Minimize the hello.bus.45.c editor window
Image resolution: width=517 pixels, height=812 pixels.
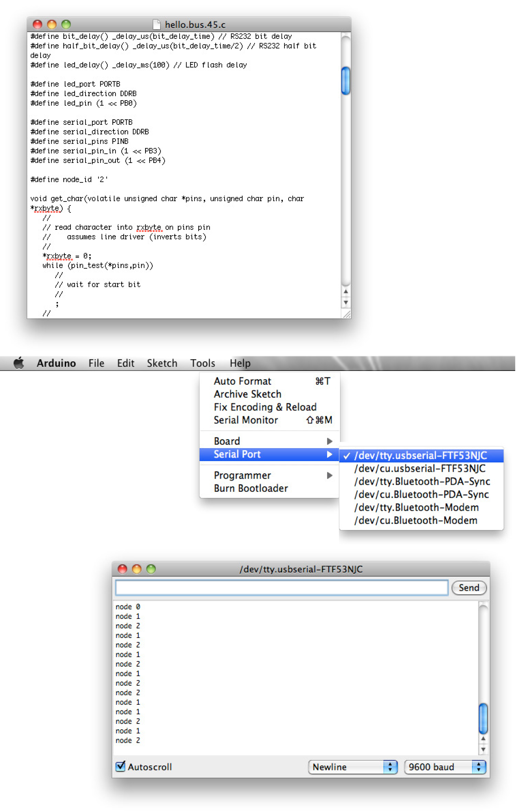coord(52,25)
